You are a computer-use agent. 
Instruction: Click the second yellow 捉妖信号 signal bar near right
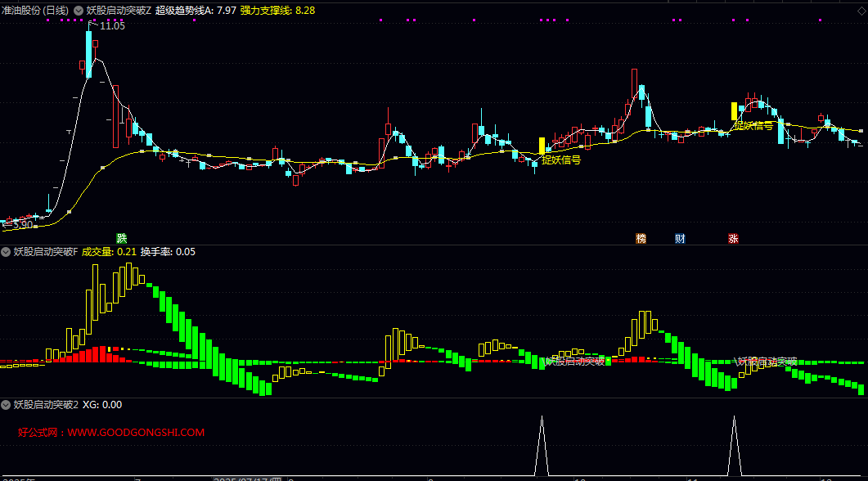click(734, 110)
